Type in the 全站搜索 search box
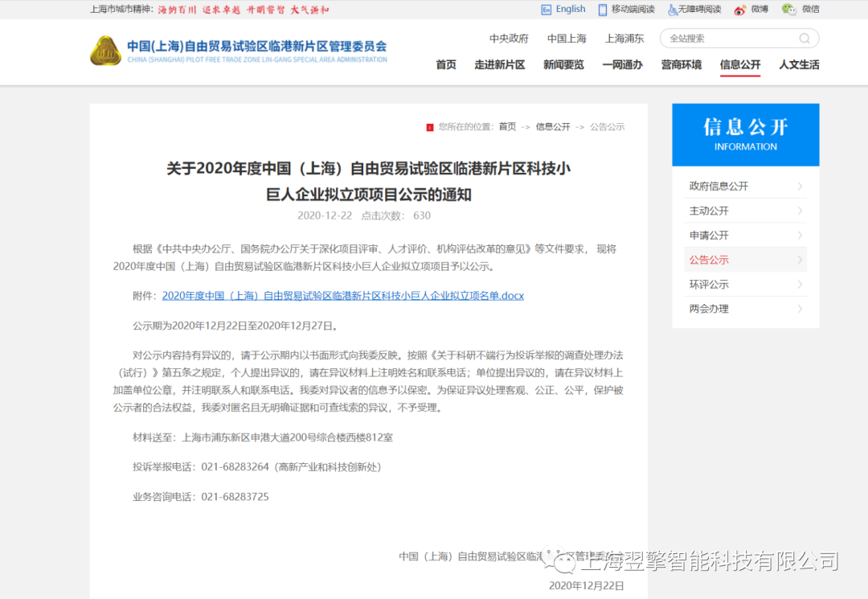The width and height of the screenshot is (868, 599). tap(727, 39)
